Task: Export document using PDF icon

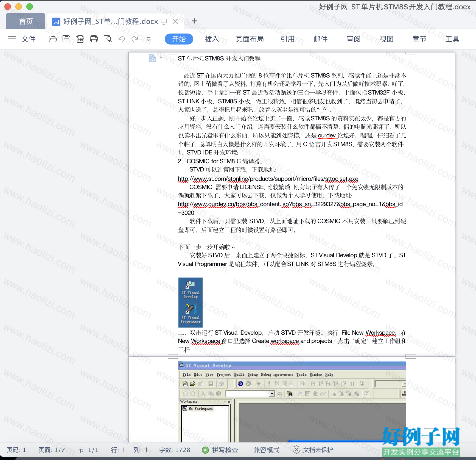Action: click(x=80, y=39)
